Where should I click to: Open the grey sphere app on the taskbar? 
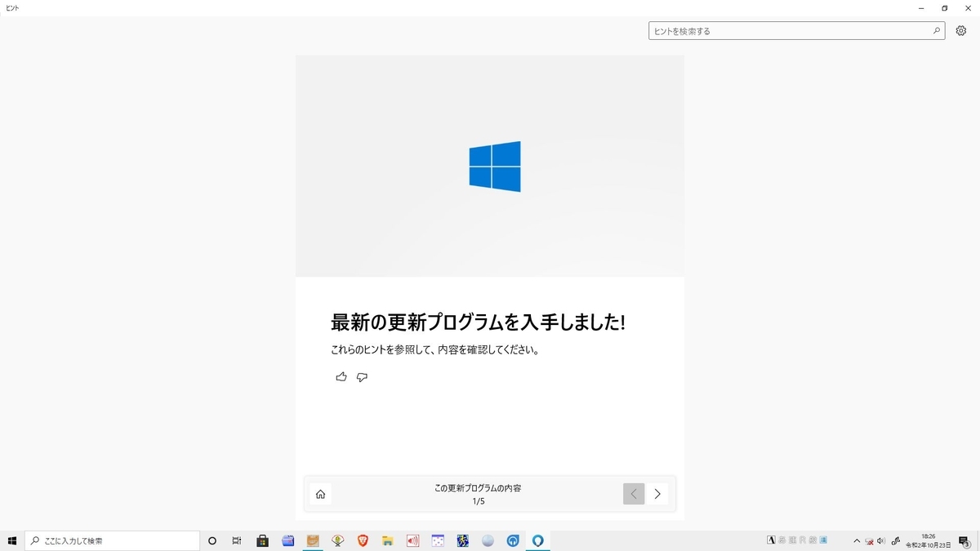click(488, 540)
